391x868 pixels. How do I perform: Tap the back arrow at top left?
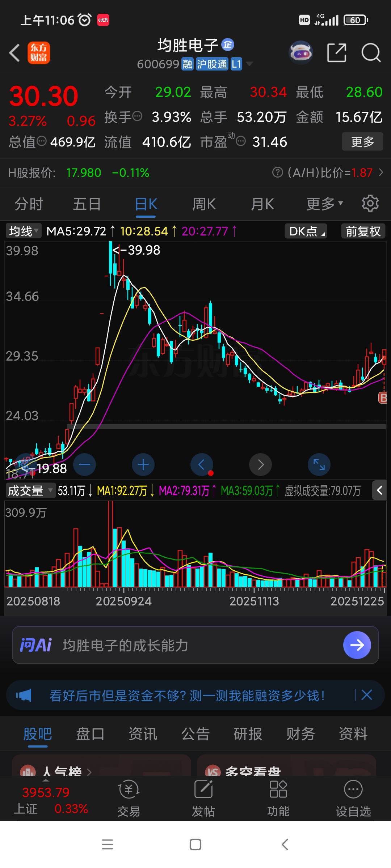point(14,53)
